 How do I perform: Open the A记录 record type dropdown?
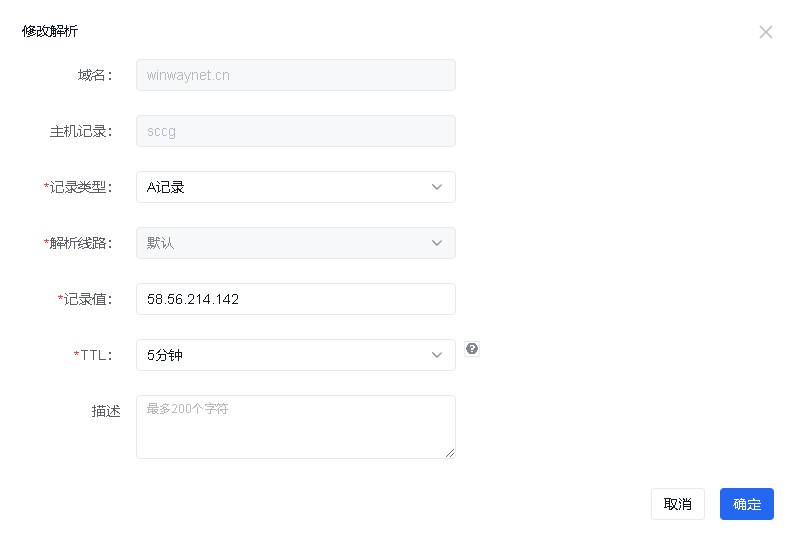[296, 187]
